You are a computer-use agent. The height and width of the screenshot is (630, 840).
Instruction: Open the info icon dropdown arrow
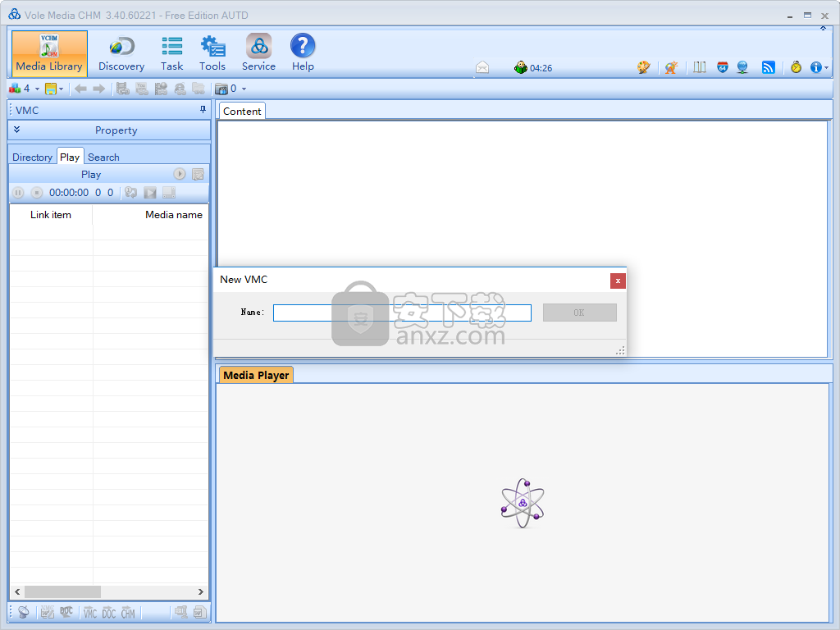(826, 68)
